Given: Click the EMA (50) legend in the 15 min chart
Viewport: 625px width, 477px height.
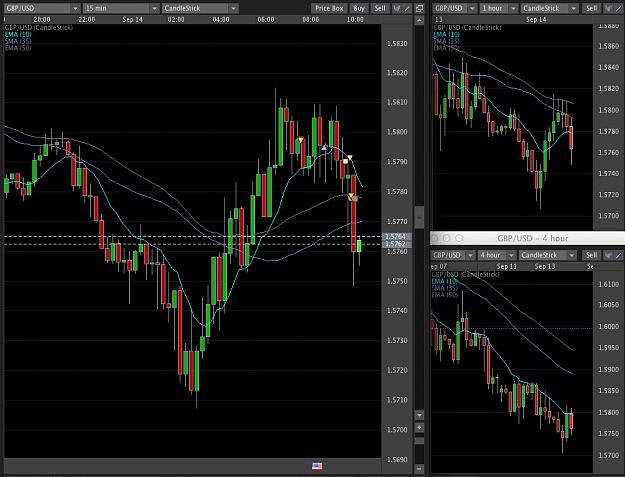Looking at the screenshot, I should [x=18, y=48].
